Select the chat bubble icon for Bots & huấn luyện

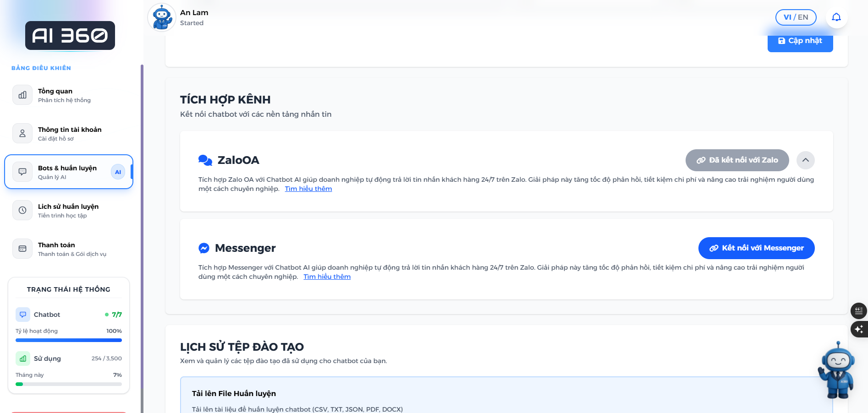tap(22, 172)
